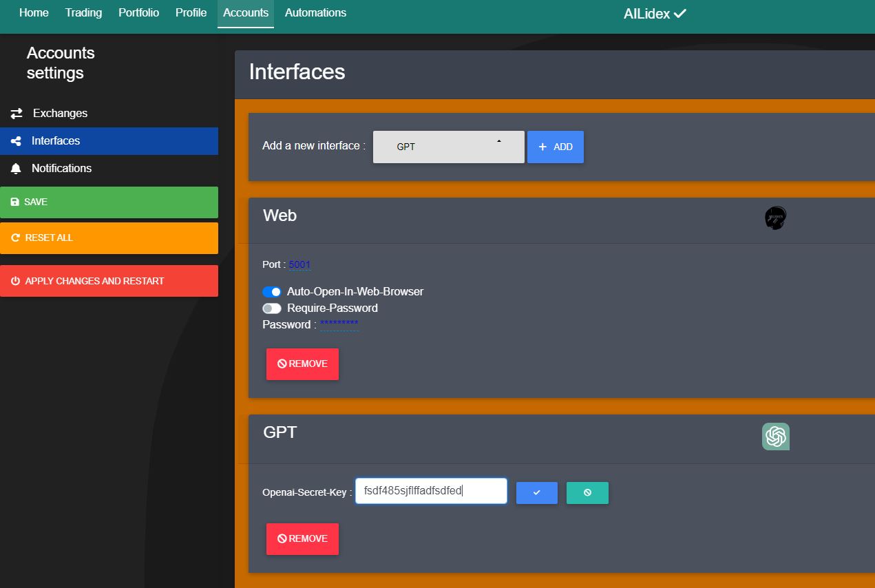The width and height of the screenshot is (875, 588).
Task: Remove the Web interface
Action: [302, 364]
